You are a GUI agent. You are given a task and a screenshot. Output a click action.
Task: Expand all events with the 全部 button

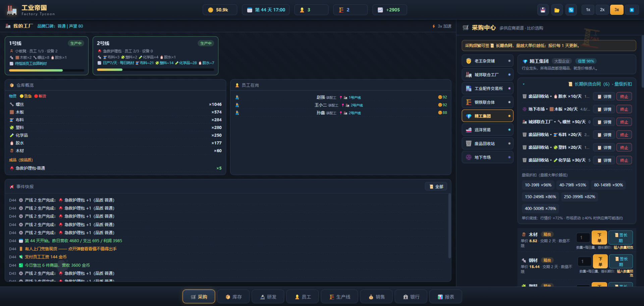click(x=436, y=187)
